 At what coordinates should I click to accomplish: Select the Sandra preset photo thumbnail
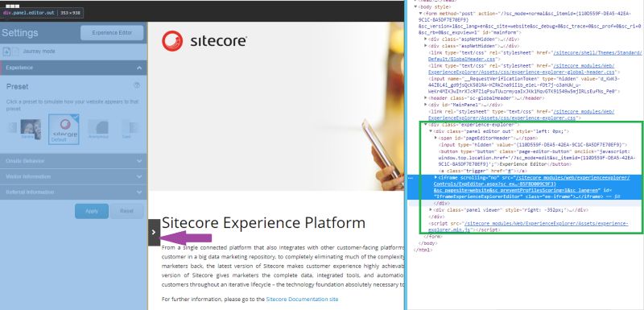click(31, 130)
